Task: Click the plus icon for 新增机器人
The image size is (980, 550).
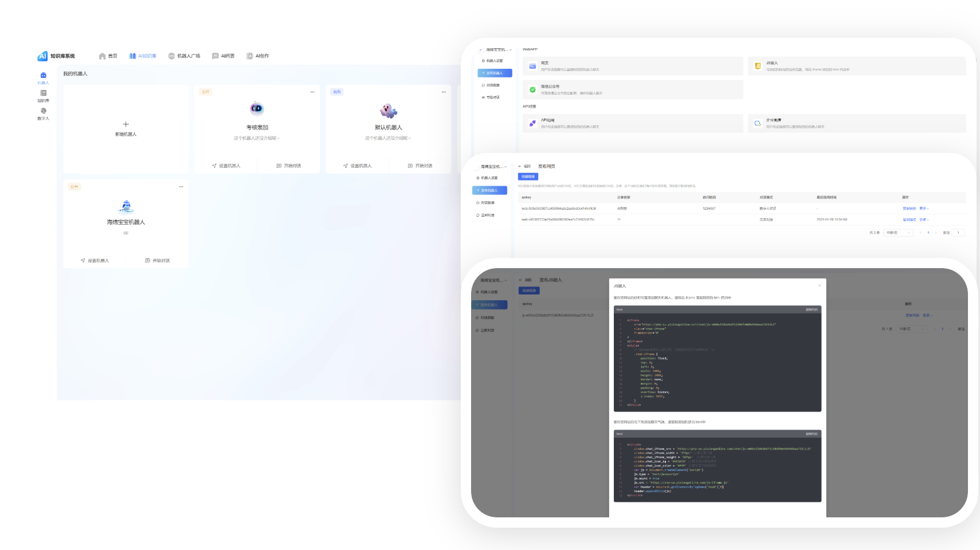Action: (126, 124)
